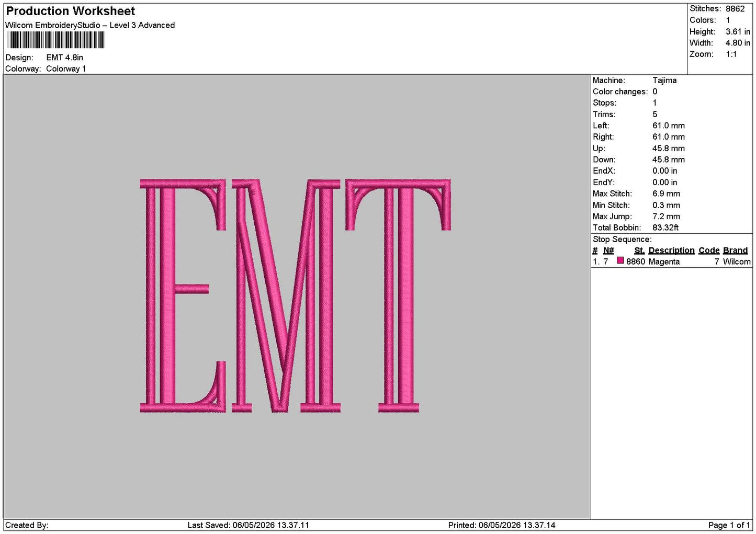This screenshot has width=756, height=534.
Task: Select the Magenta thread description
Action: pyautogui.click(x=664, y=262)
